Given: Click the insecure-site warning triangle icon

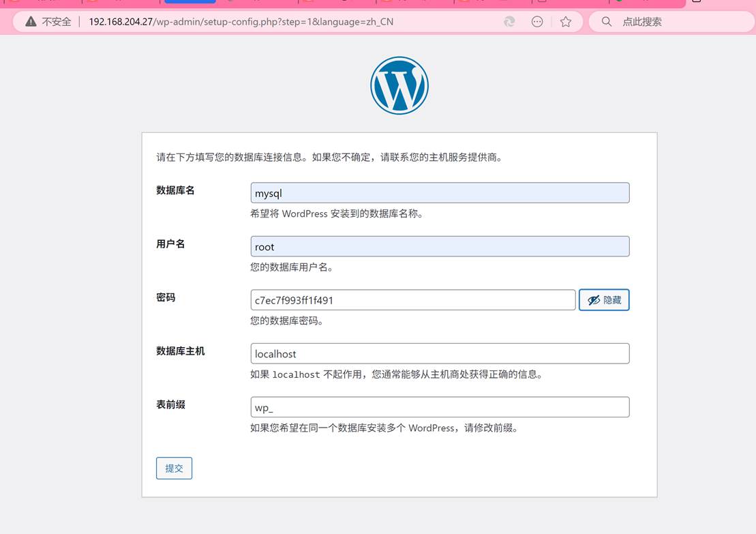Looking at the screenshot, I should pos(31,21).
